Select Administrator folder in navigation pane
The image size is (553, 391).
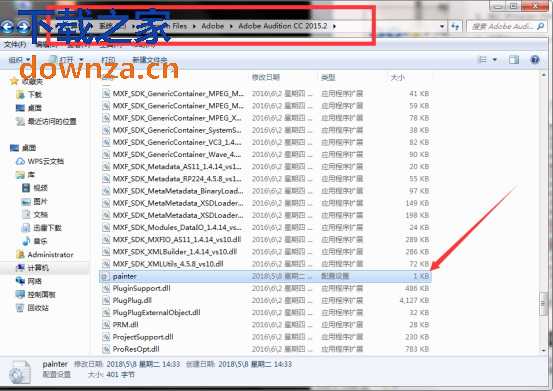[x=45, y=254]
